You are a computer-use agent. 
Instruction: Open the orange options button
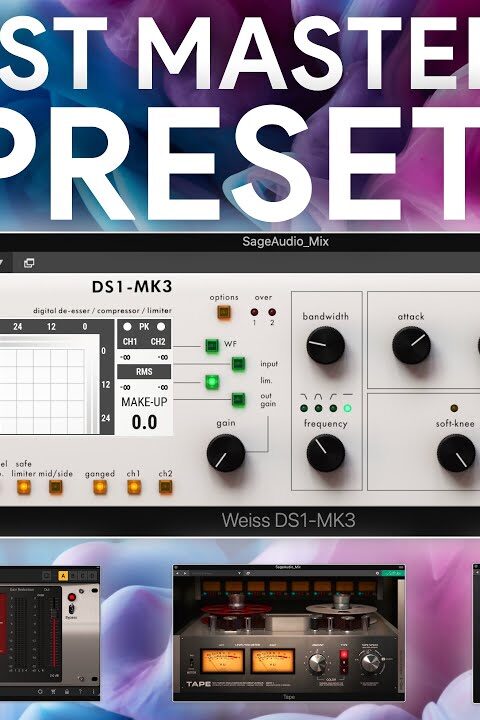[224, 312]
